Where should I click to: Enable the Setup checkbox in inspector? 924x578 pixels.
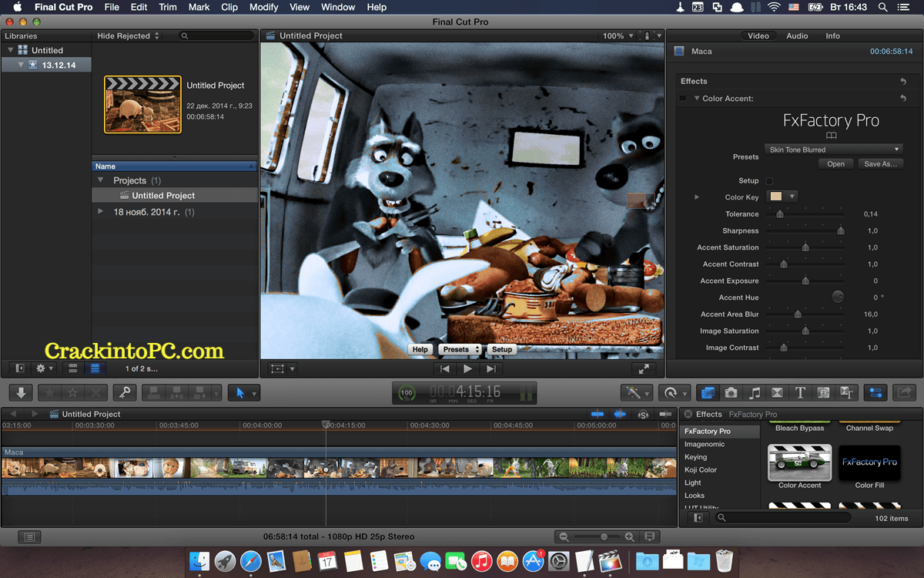click(769, 180)
